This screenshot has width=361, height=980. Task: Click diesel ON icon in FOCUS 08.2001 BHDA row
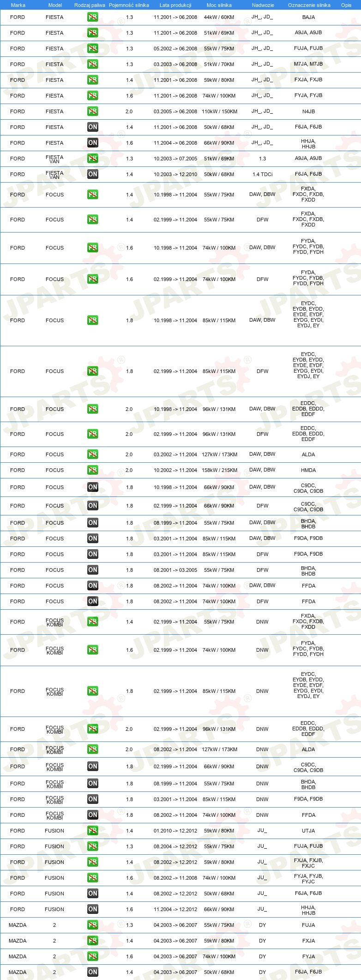pos(92,570)
